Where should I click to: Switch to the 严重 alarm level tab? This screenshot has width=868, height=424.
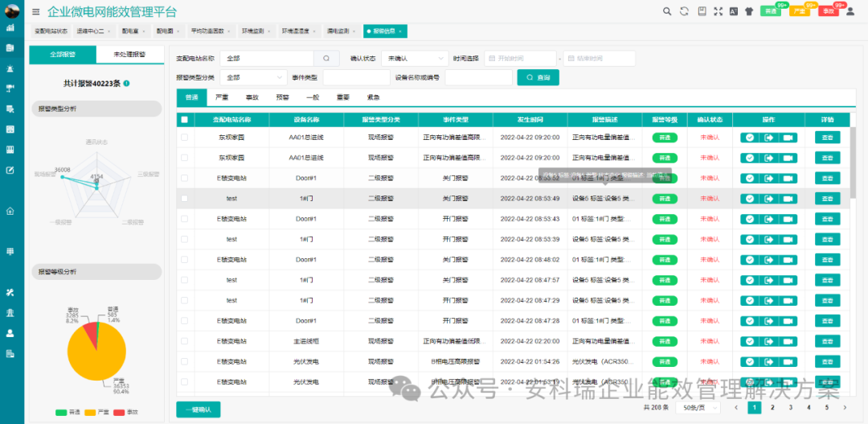point(222,97)
